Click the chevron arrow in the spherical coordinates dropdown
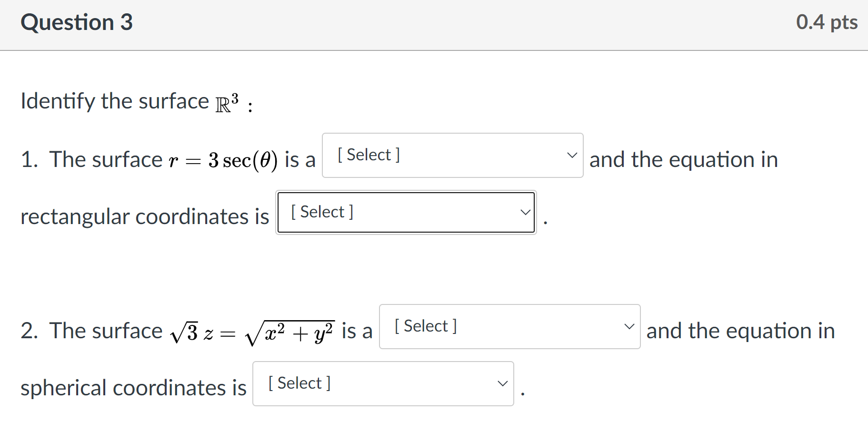 coord(502,383)
